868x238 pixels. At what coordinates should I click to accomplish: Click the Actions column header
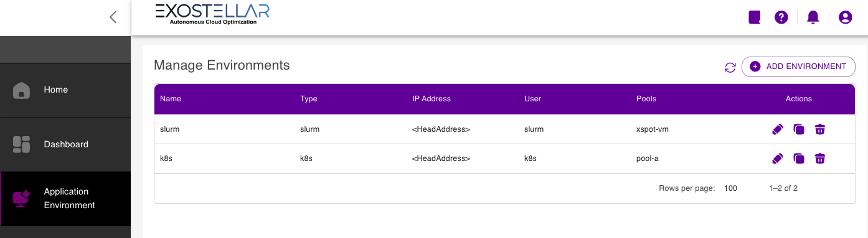click(x=799, y=99)
